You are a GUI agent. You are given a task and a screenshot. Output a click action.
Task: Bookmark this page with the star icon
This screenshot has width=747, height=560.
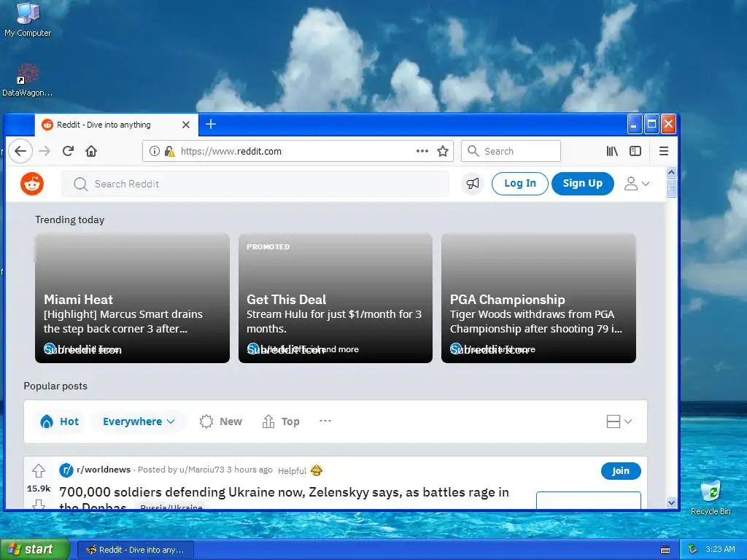pyautogui.click(x=443, y=151)
